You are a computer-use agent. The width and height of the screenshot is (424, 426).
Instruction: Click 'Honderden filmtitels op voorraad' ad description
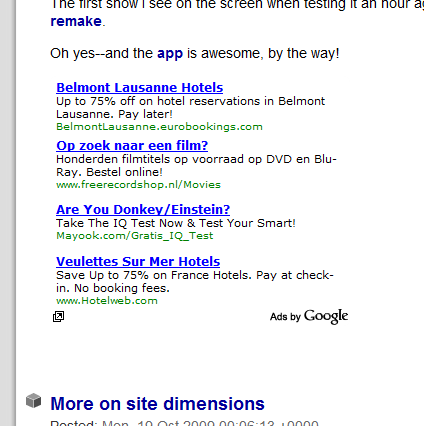[x=196, y=165]
